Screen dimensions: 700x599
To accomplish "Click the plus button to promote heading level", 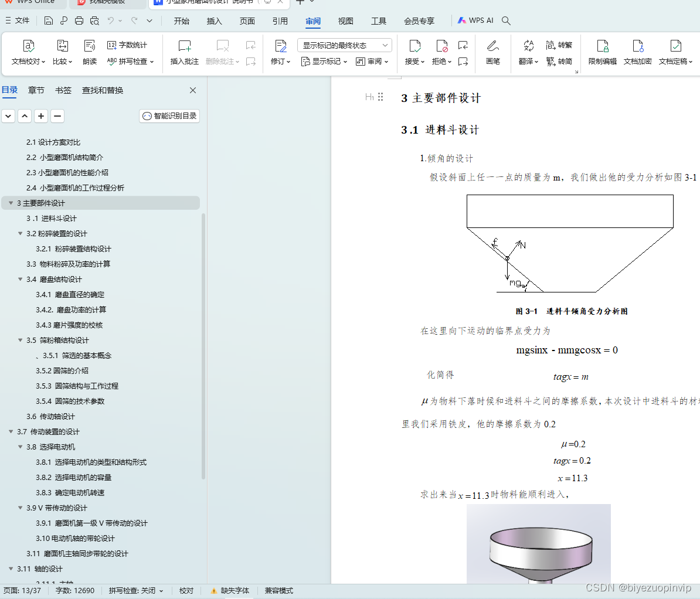I will pyautogui.click(x=41, y=116).
